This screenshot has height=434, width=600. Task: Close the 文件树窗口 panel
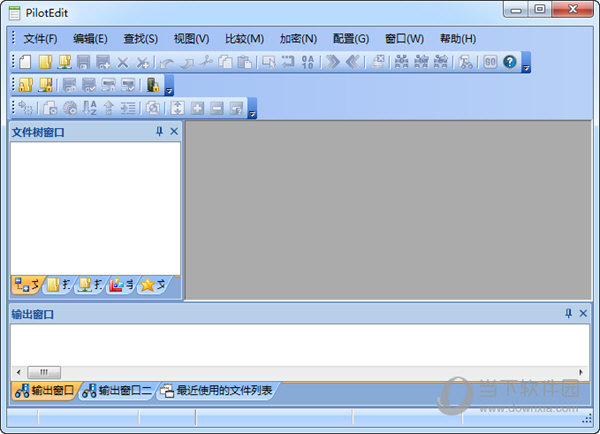174,132
